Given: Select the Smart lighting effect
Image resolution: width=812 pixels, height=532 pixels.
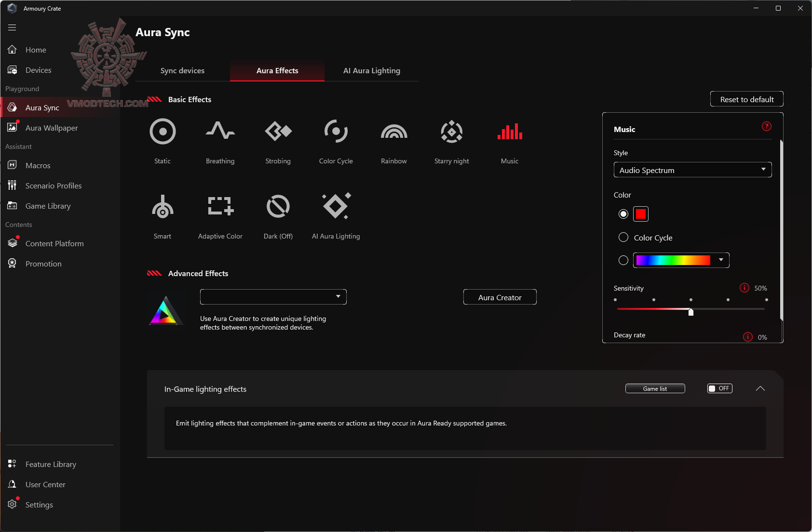Looking at the screenshot, I should (162, 207).
